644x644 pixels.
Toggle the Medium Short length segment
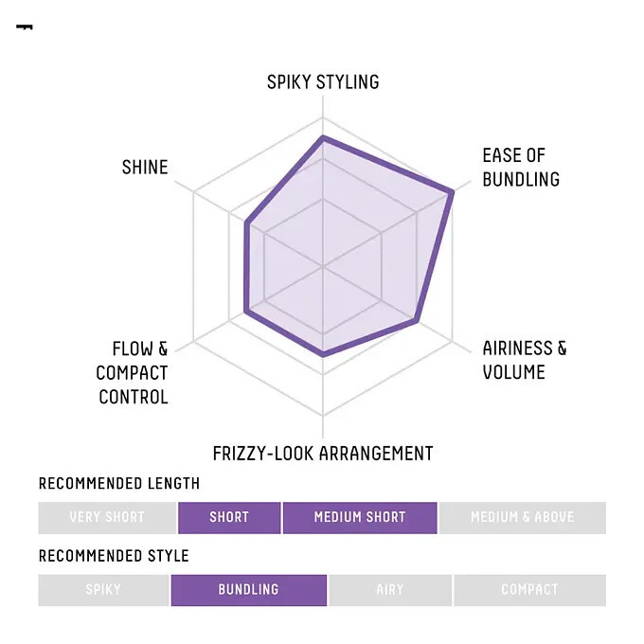[x=360, y=517]
